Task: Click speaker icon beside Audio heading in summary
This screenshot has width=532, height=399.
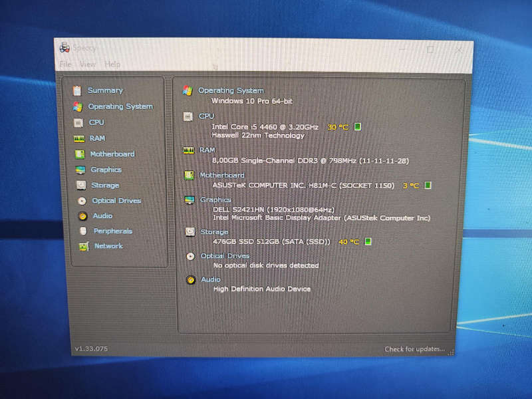Action: pyautogui.click(x=191, y=280)
